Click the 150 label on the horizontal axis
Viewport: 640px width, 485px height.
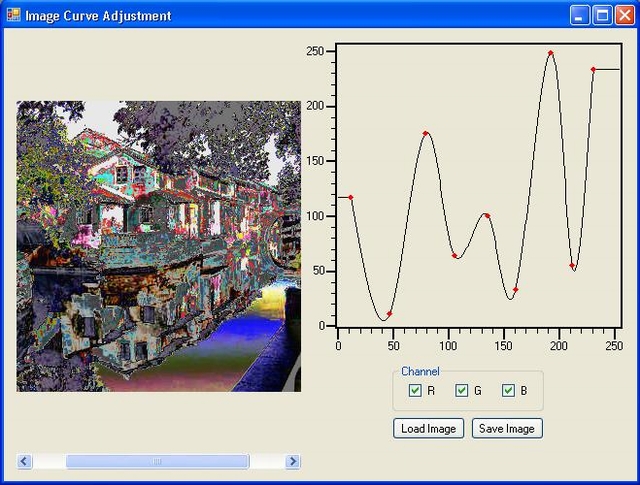point(503,346)
